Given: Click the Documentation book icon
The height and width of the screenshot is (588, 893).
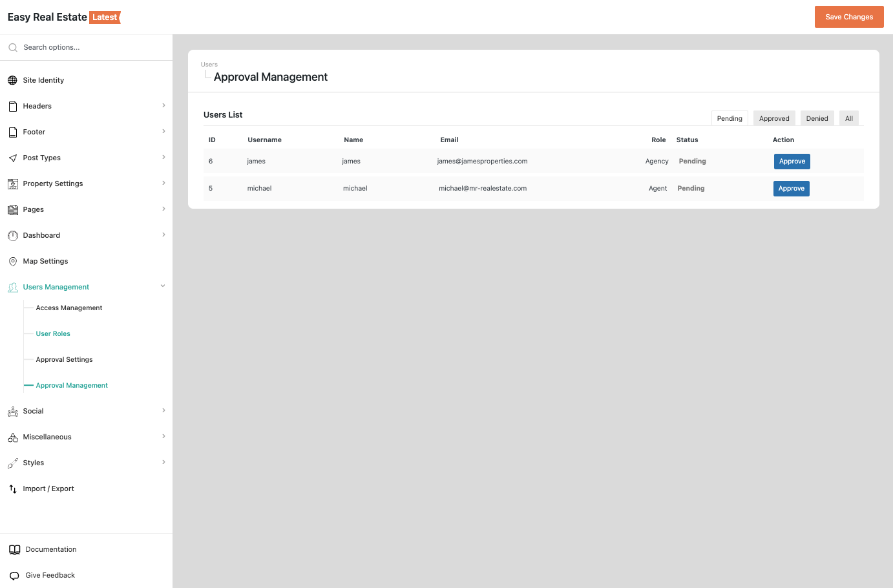Looking at the screenshot, I should coord(14,549).
